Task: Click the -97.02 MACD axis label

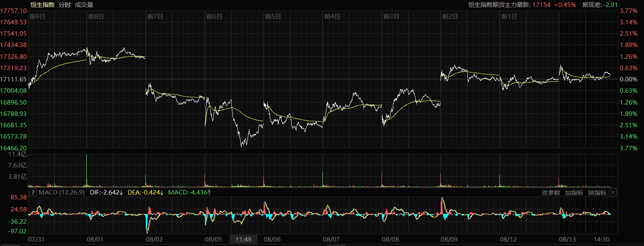Action: click(x=18, y=231)
